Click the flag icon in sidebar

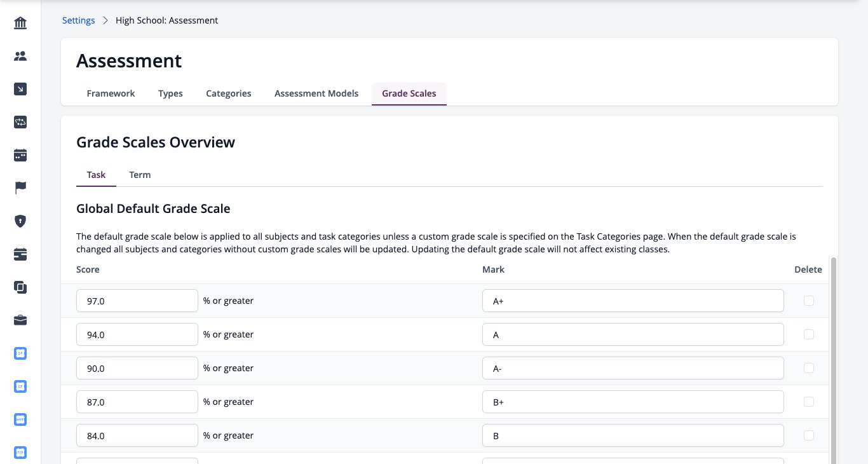click(x=20, y=188)
